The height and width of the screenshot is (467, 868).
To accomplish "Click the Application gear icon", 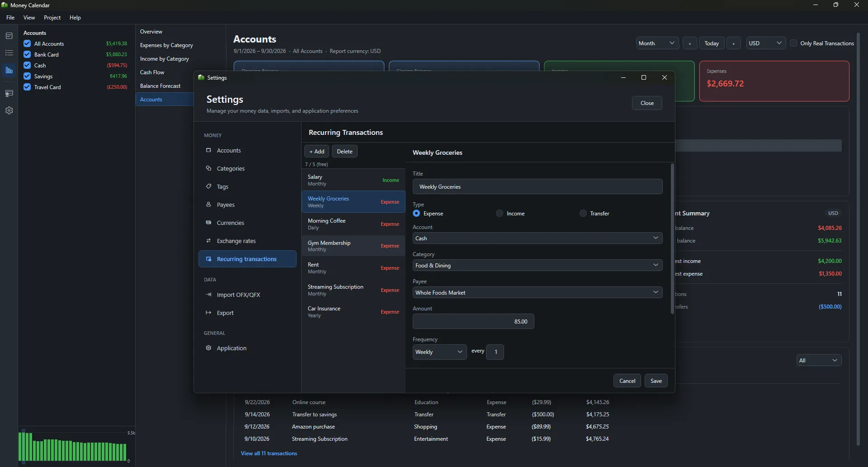I will pos(208,348).
